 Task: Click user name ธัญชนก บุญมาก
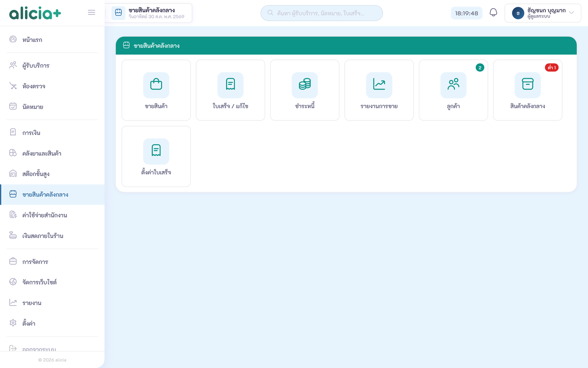click(547, 10)
